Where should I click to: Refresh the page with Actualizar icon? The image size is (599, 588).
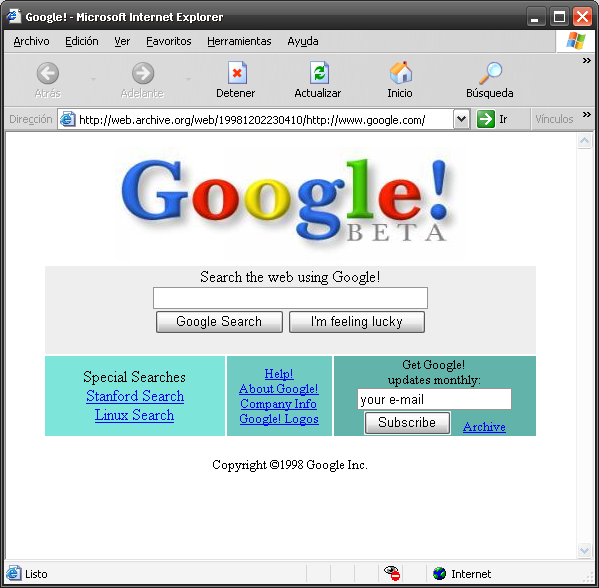(x=319, y=73)
